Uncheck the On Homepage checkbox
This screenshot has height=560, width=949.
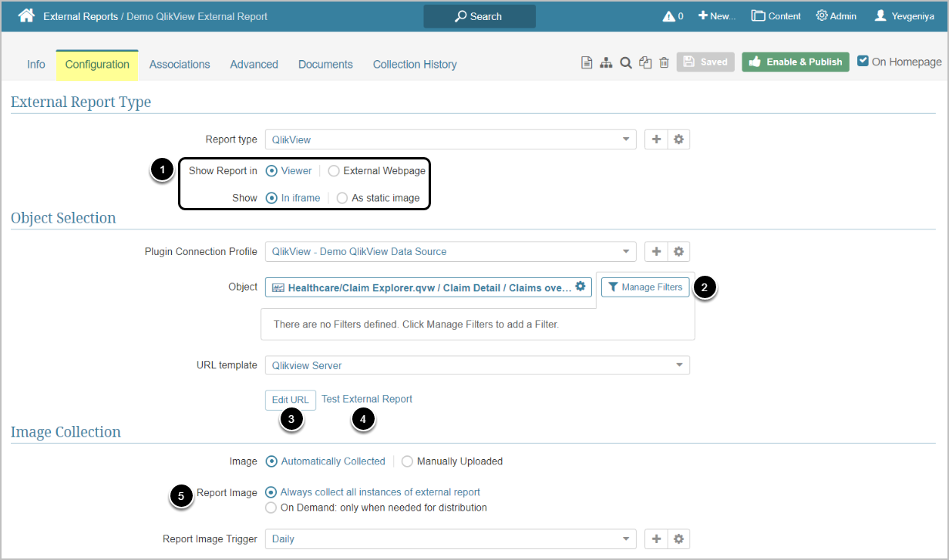(x=863, y=62)
